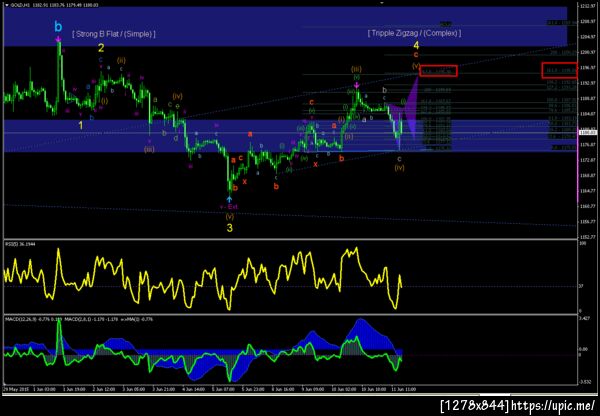Click the yellow wave '3' label
This screenshot has width=600, height=416.
(230, 228)
